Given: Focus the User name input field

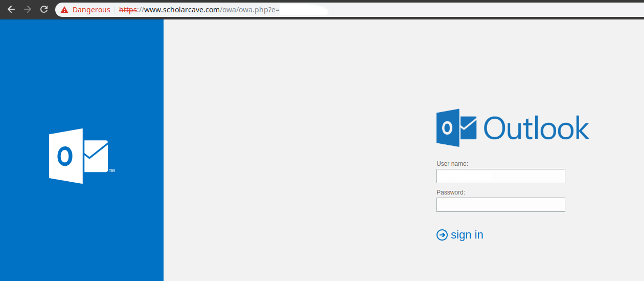Looking at the screenshot, I should point(501,176).
